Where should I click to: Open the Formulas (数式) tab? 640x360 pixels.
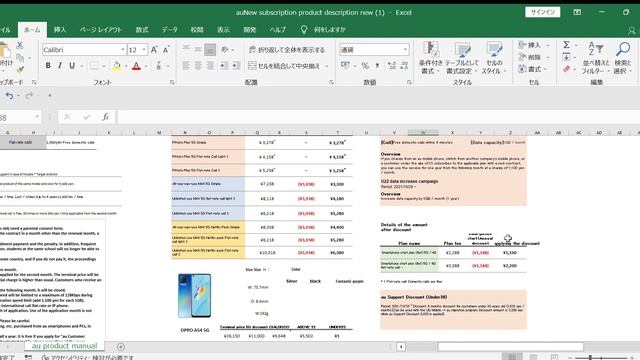tap(142, 30)
